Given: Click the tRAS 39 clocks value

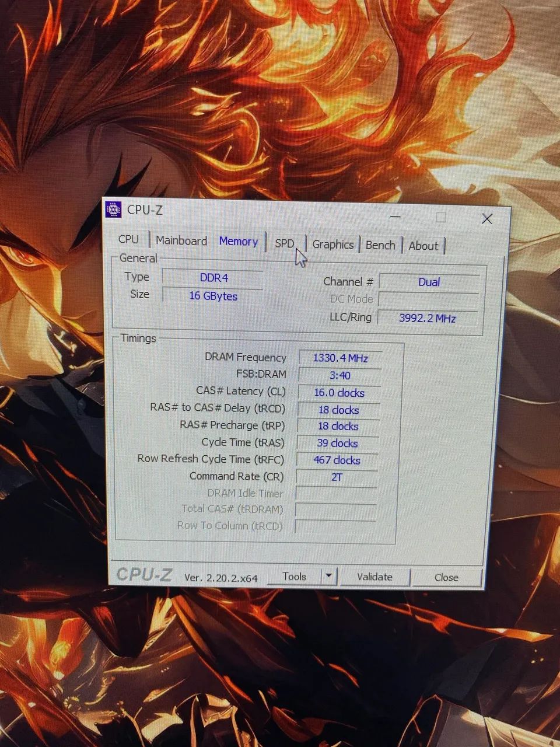Looking at the screenshot, I should coord(338,444).
